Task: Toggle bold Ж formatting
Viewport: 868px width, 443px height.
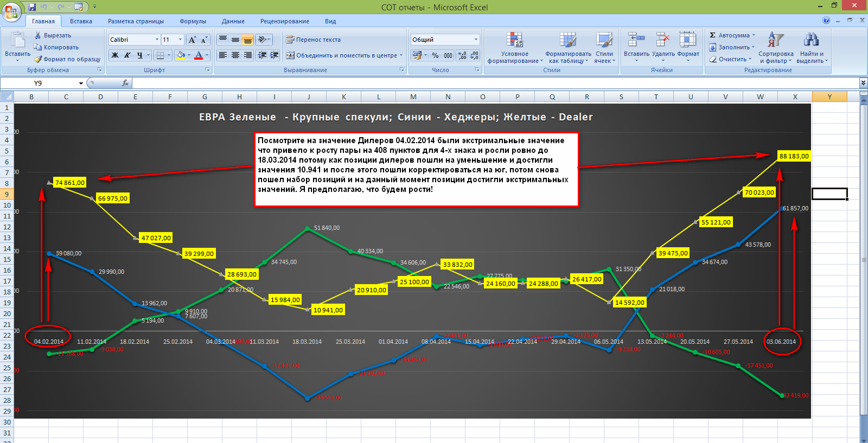Action: tap(115, 55)
